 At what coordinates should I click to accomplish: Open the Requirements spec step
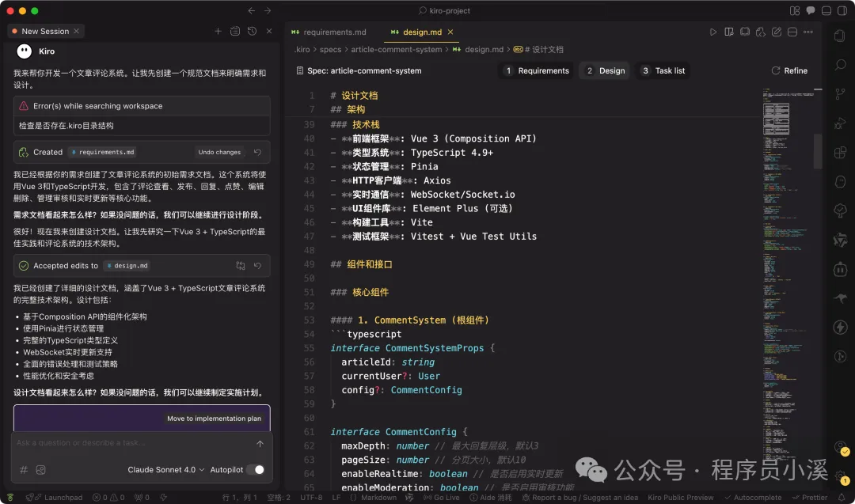click(x=537, y=71)
